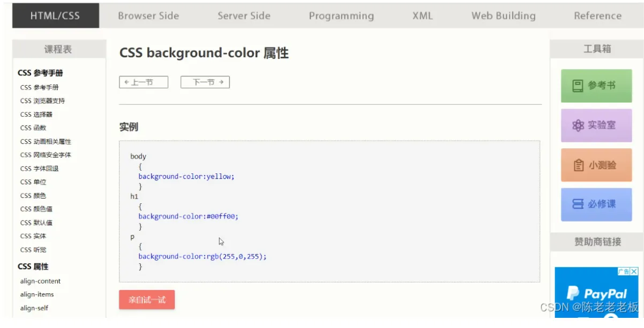Choose the XML tab in the navigation bar
Viewport: 644px width, 328px height.
pos(422,16)
